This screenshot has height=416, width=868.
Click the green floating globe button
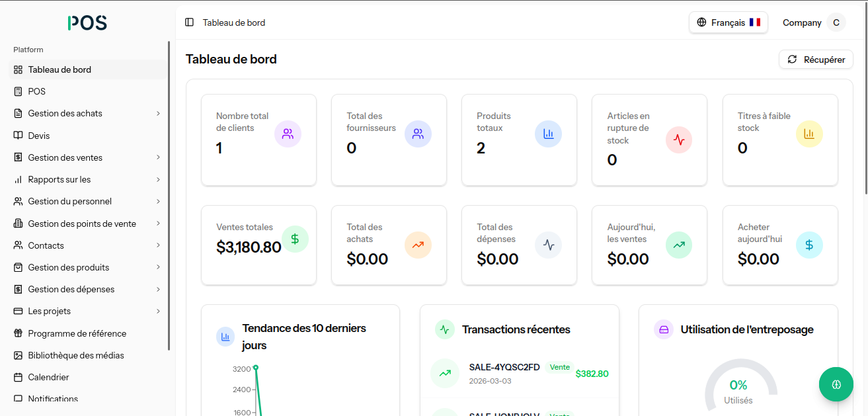click(x=836, y=384)
